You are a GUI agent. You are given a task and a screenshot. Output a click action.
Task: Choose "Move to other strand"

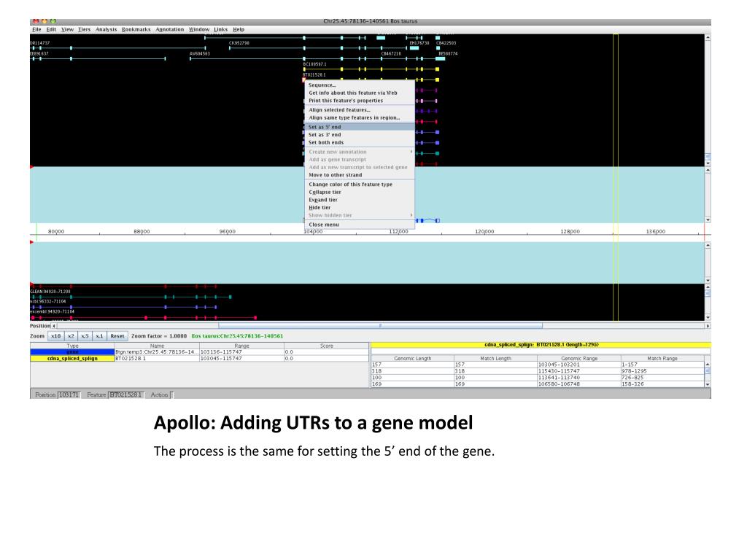360,175
